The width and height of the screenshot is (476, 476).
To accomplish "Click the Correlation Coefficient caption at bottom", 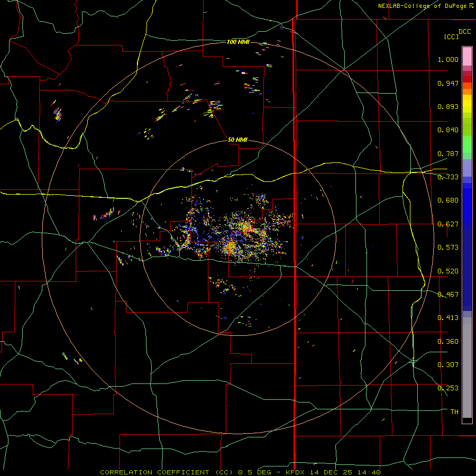I will tap(240, 472).
